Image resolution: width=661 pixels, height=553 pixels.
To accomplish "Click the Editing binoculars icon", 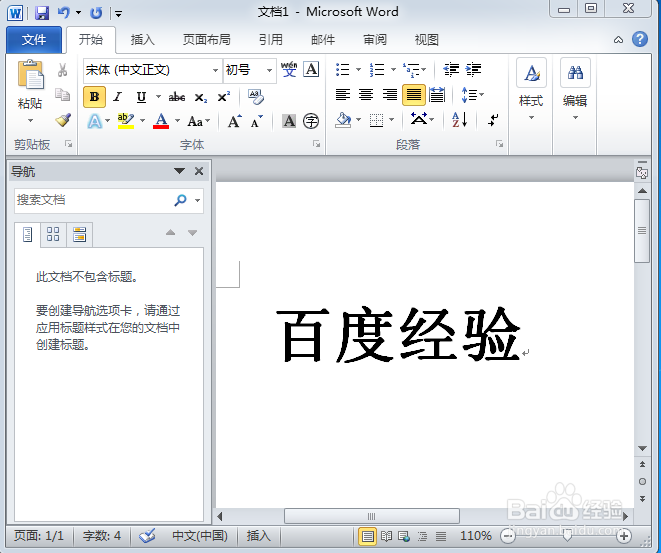I will 575,73.
